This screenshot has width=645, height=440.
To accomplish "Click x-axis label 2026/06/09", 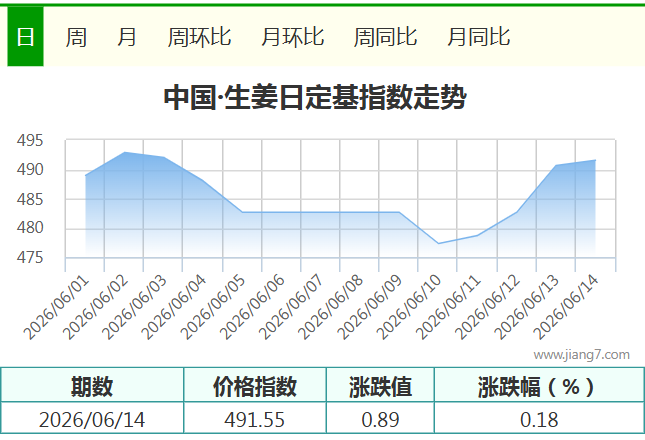I will click(370, 307).
